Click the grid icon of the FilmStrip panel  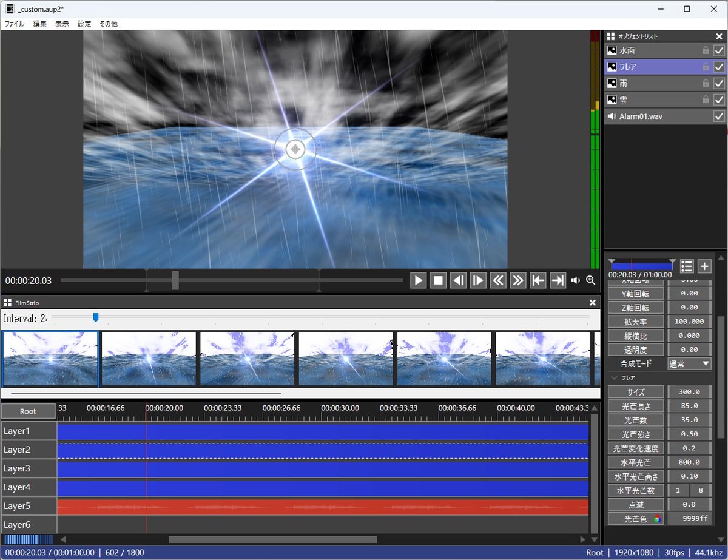8,302
